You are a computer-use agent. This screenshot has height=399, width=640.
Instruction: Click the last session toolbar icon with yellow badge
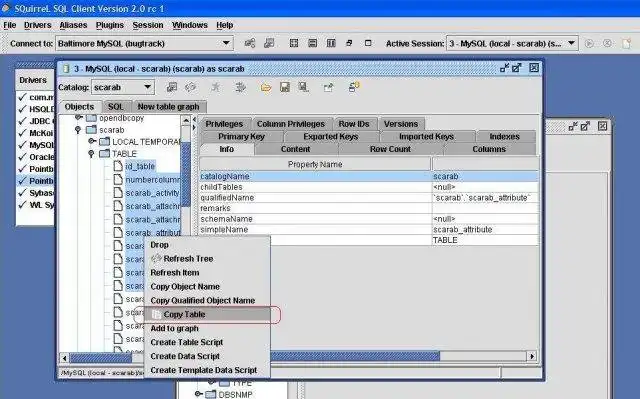[353, 87]
